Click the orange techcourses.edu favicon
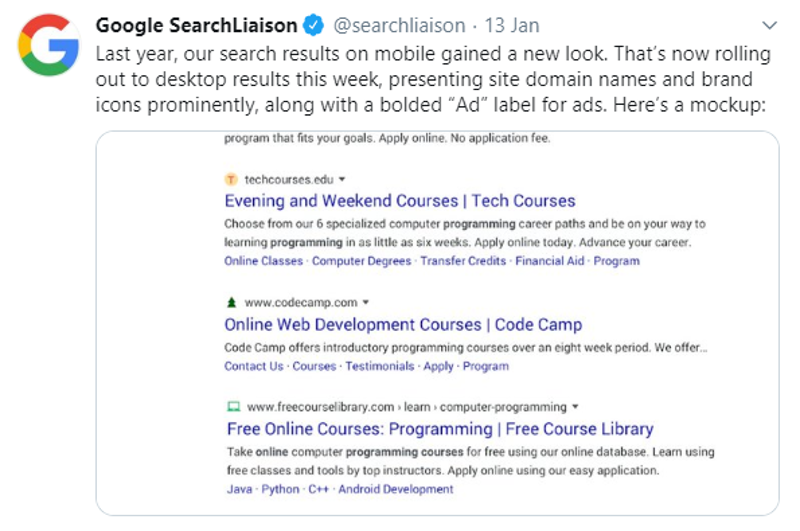Screen dimensions: 800x531 tap(231, 180)
